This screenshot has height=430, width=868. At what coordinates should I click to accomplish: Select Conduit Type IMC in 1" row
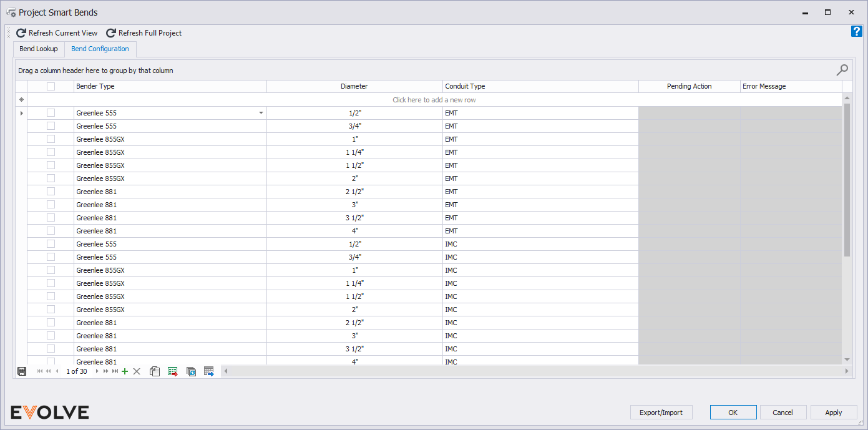pos(540,270)
